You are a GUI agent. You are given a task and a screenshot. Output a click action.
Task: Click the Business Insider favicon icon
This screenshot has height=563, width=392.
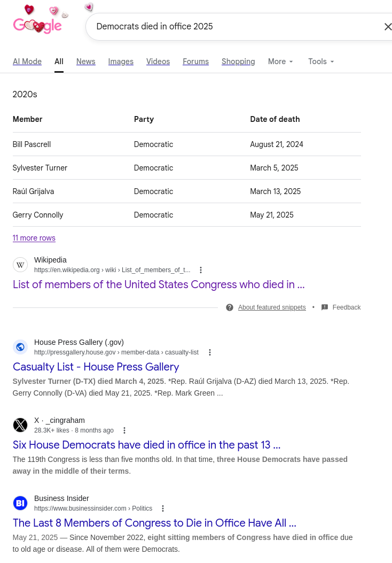click(x=20, y=503)
